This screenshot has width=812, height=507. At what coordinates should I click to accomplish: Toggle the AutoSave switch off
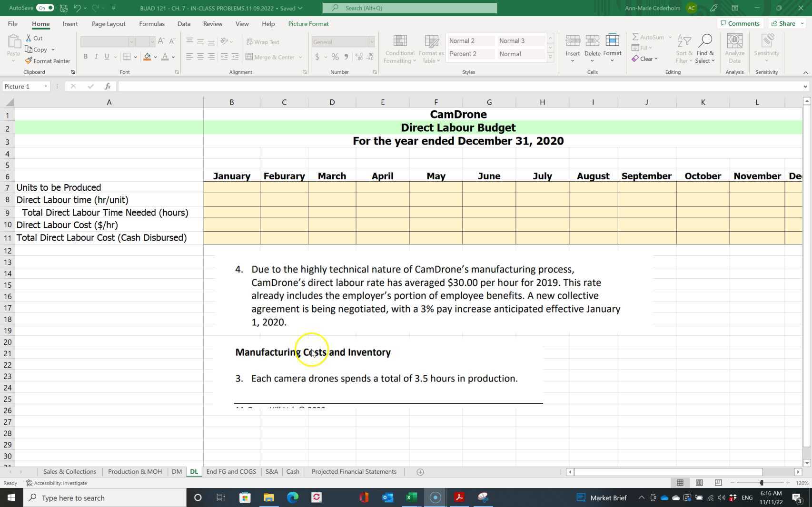click(45, 8)
